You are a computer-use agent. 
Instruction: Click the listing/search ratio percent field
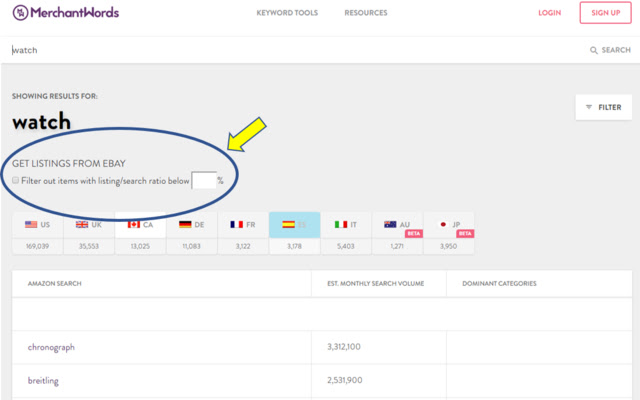204,180
